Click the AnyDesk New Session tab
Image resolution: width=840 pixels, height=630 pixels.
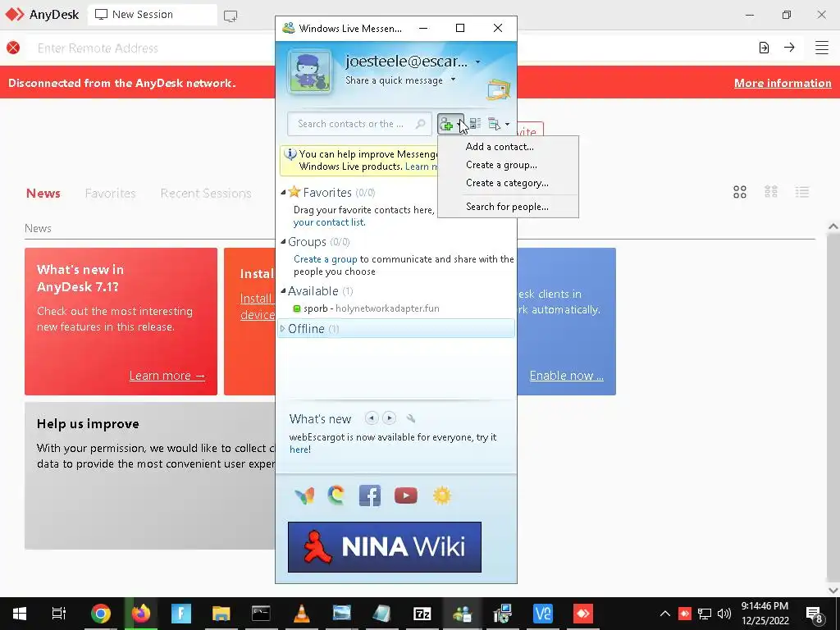(153, 15)
